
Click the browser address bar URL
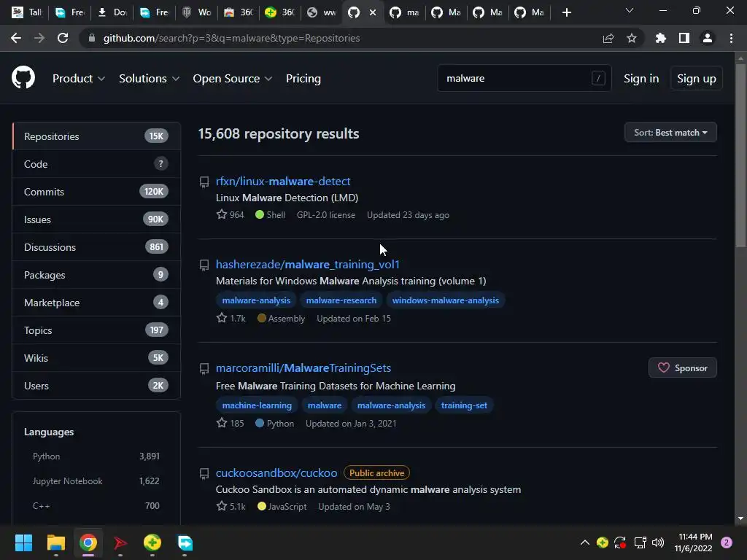[231, 38]
